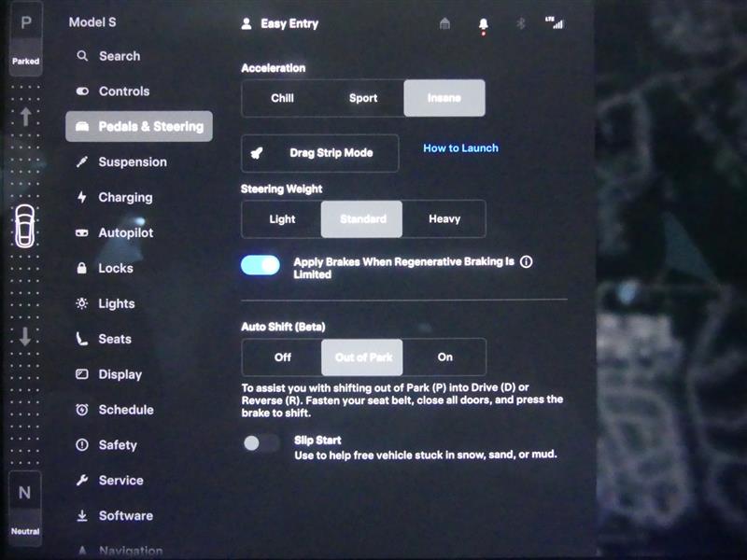Select Chill acceleration mode

(x=282, y=98)
